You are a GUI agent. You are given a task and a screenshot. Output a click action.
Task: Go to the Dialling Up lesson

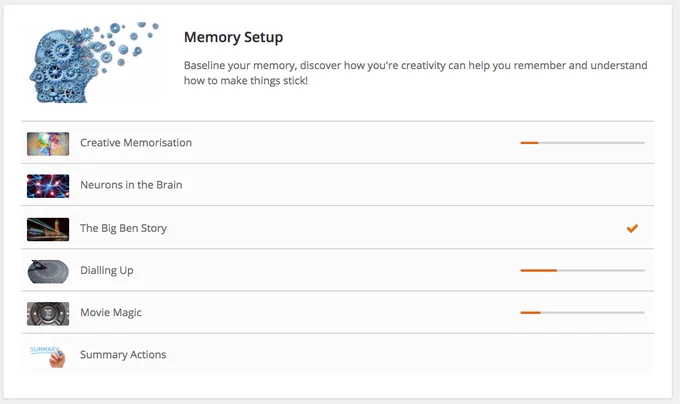coord(107,270)
